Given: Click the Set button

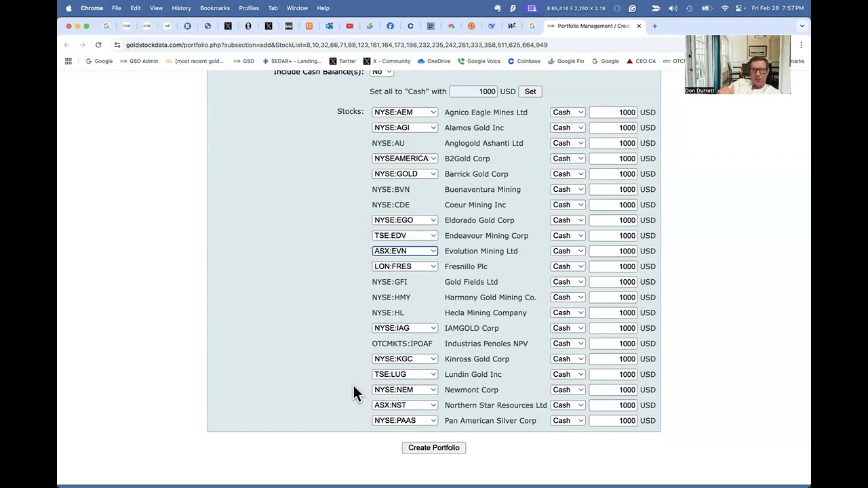Looking at the screenshot, I should point(530,91).
